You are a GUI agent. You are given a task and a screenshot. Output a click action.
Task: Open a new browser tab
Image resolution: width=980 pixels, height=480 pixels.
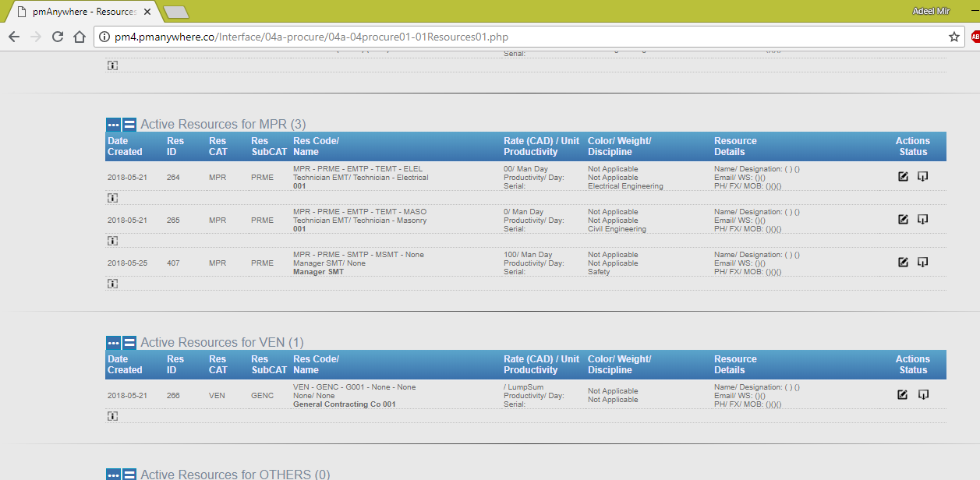(x=176, y=12)
